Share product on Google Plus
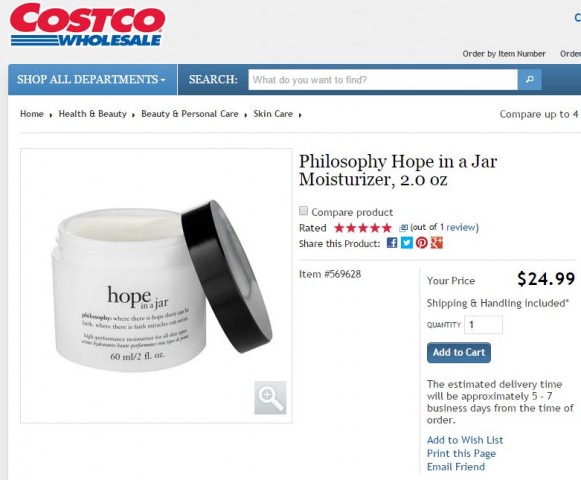Screen dimensions: 581x480 tap(436, 243)
